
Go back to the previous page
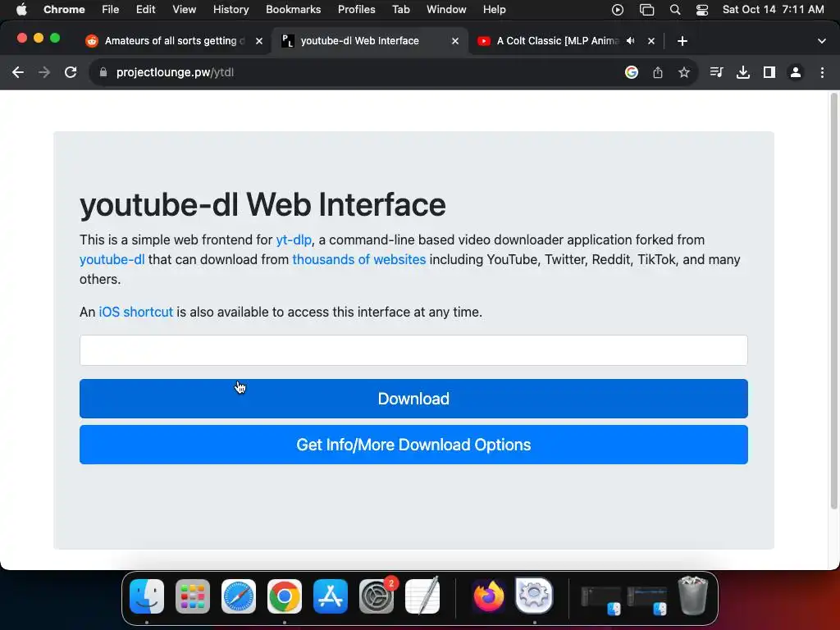[18, 72]
